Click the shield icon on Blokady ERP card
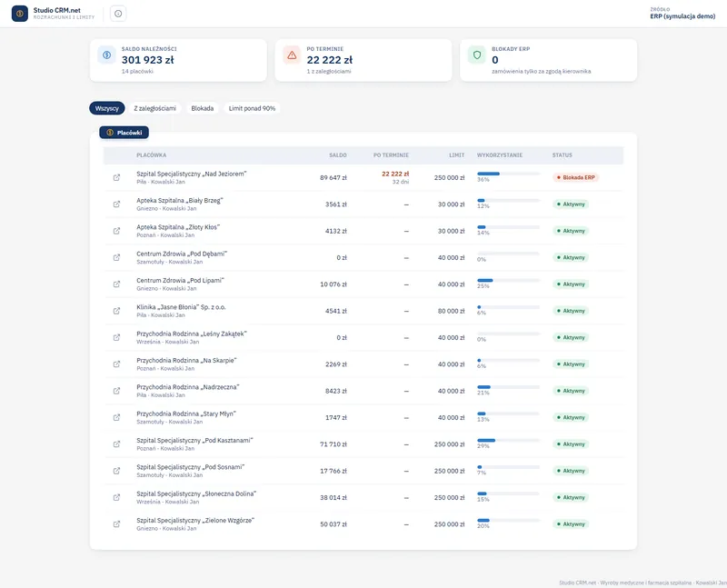 (x=476, y=55)
